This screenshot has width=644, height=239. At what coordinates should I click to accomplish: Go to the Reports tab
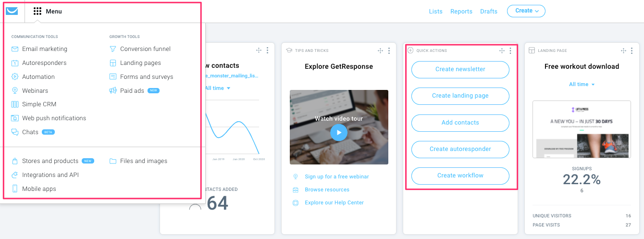pyautogui.click(x=461, y=12)
